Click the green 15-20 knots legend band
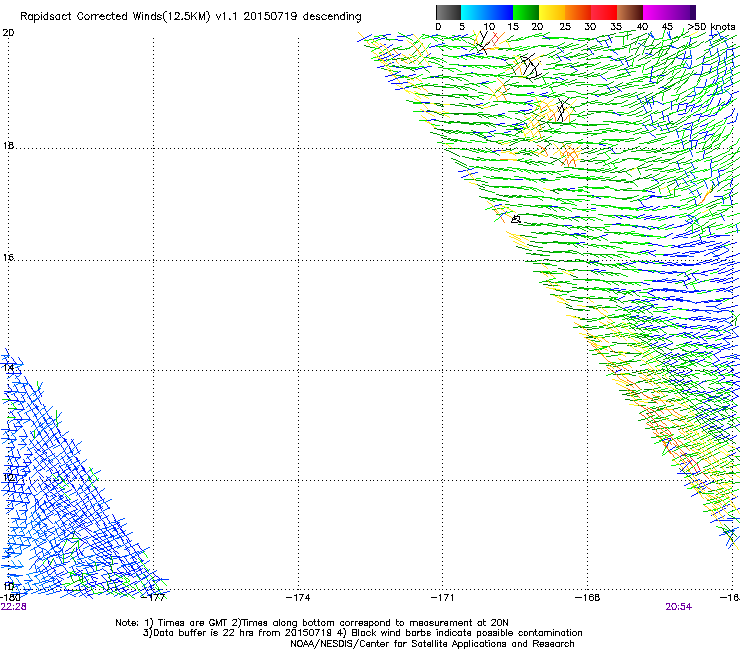This screenshot has height=650, width=740. click(x=526, y=12)
